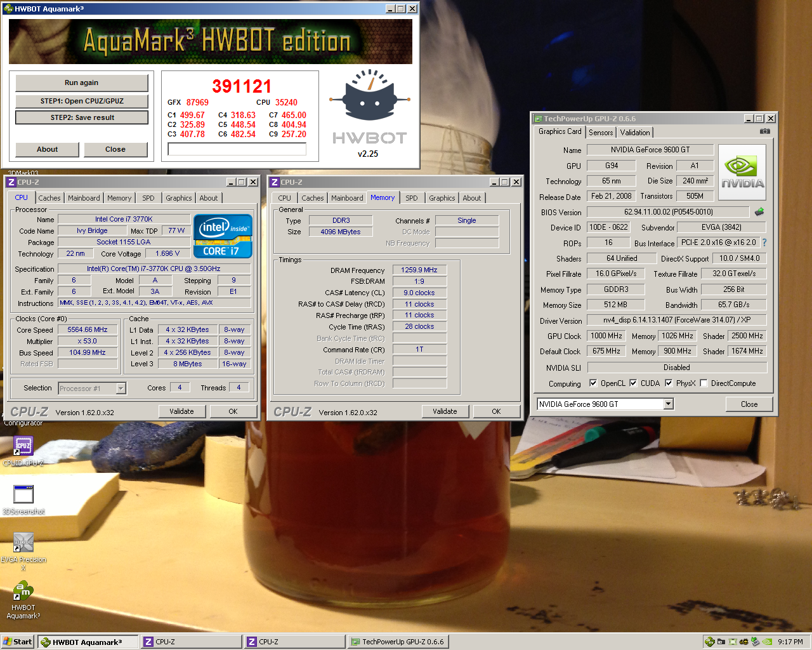Viewport: 812px width, 650px height.
Task: Click the GPU-Z title bar icon
Action: click(538, 119)
